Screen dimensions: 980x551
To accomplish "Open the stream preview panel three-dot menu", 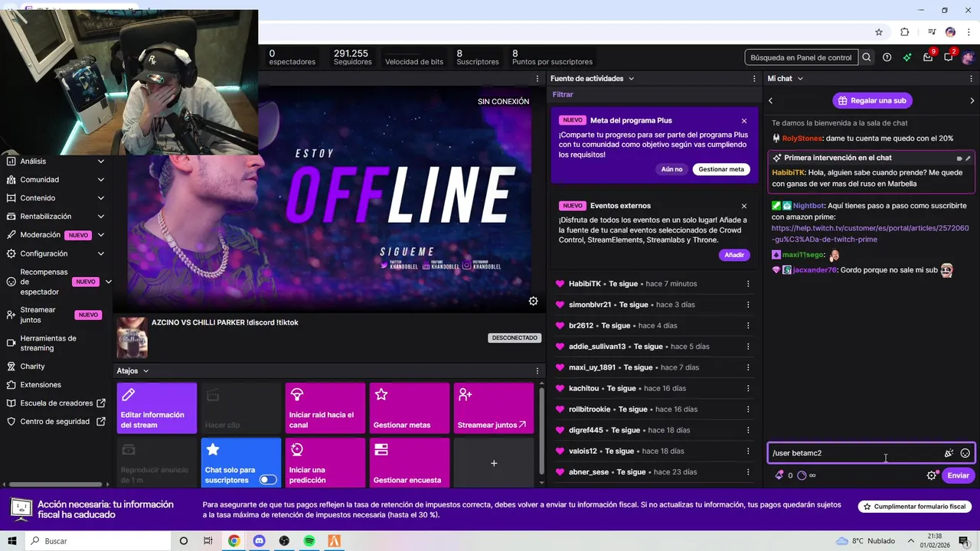I will pos(537,78).
